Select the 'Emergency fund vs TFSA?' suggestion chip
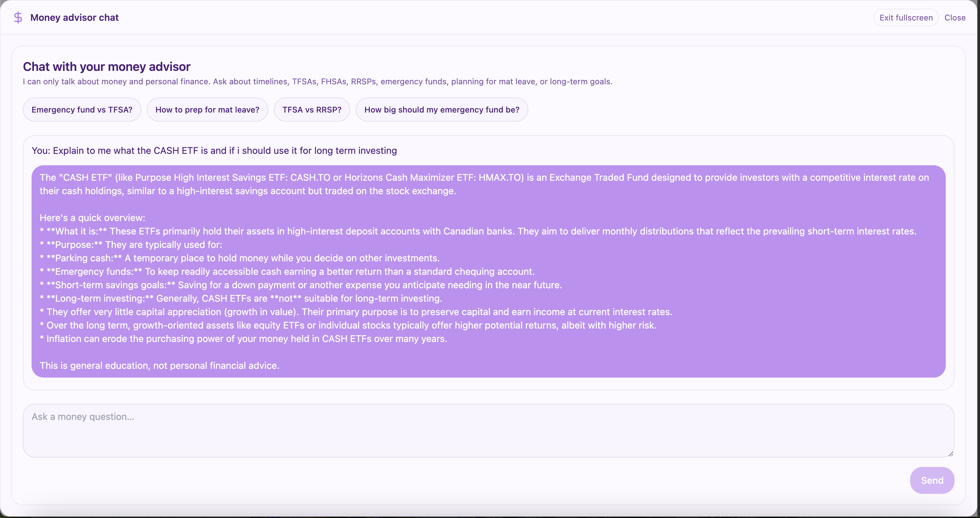 pos(82,110)
